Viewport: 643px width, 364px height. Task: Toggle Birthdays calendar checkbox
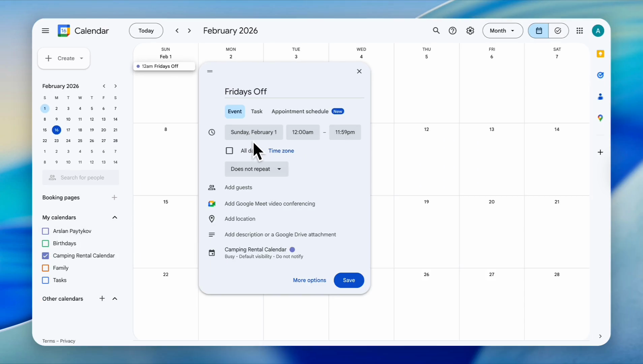click(45, 243)
